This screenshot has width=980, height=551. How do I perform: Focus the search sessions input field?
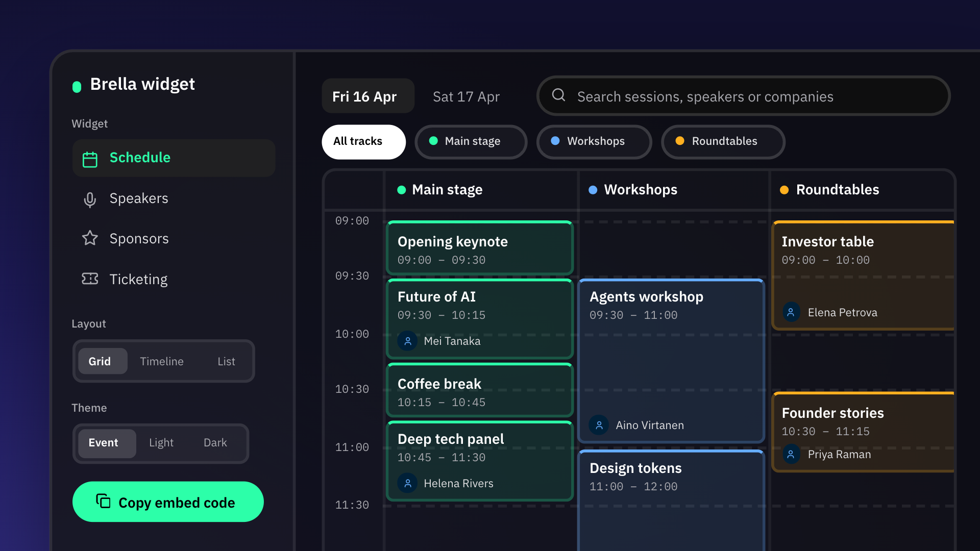[743, 96]
